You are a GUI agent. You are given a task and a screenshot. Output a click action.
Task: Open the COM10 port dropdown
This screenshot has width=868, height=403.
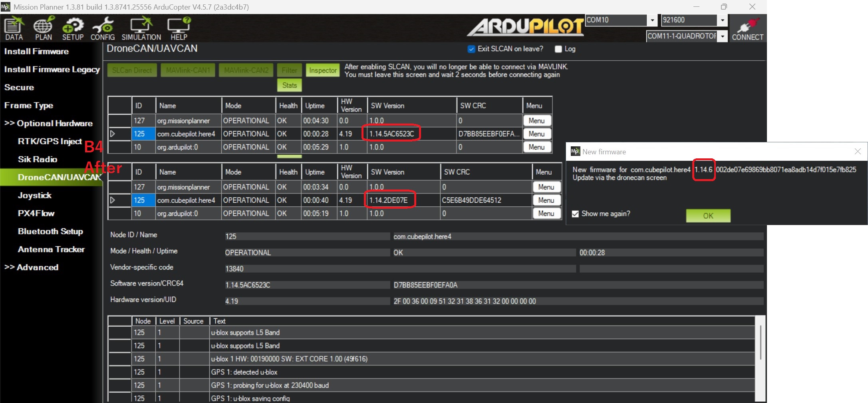[652, 20]
